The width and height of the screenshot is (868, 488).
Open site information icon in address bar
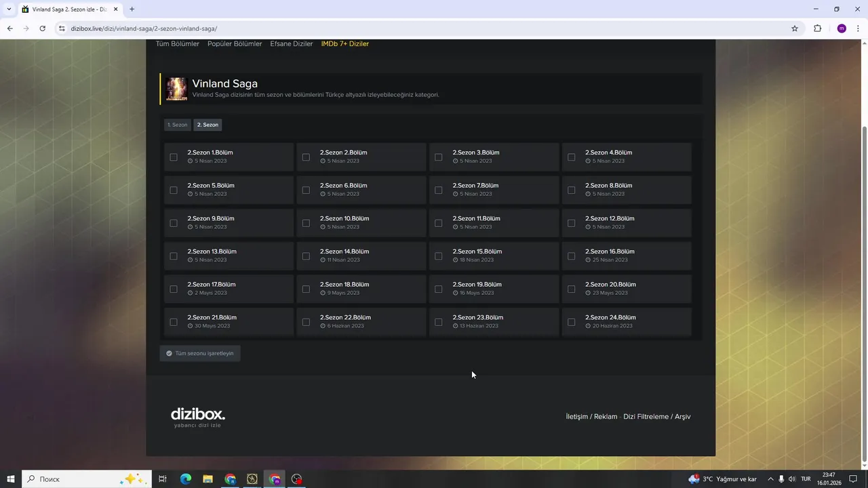pyautogui.click(x=62, y=28)
